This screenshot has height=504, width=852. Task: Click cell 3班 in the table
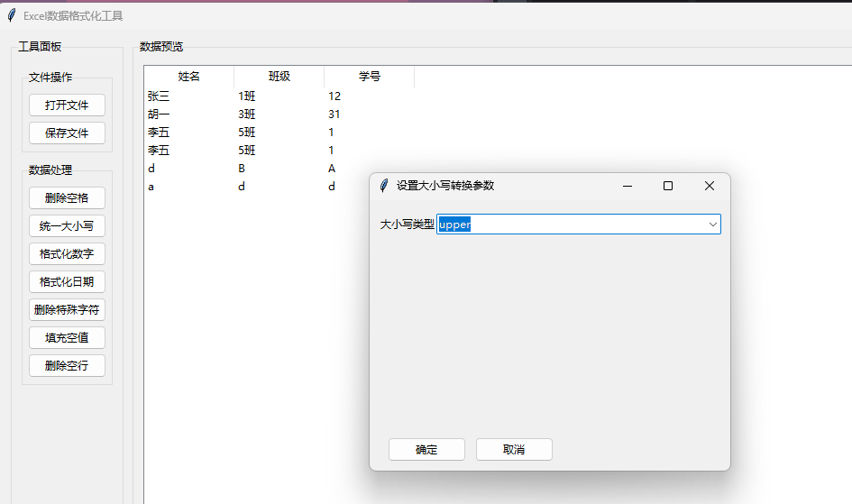247,114
